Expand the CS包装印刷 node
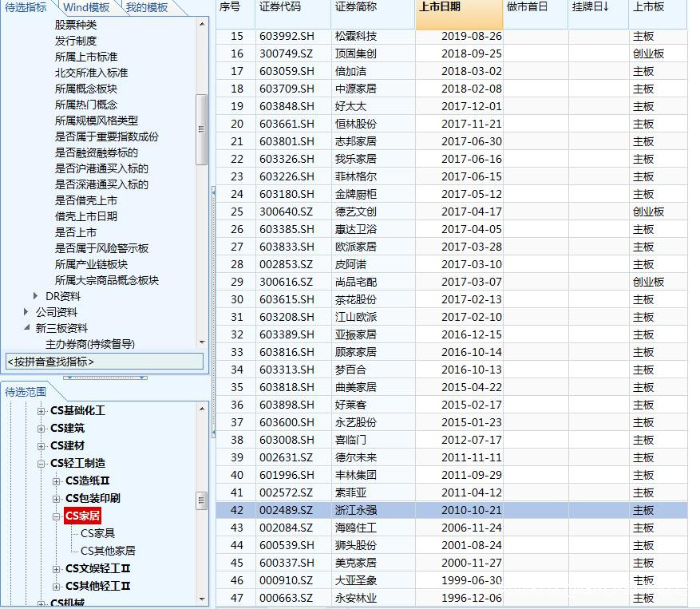Viewport: 700px width, 609px height. (56, 499)
